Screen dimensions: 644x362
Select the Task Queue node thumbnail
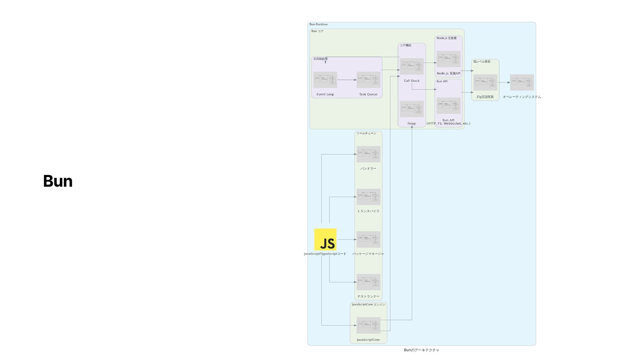click(x=368, y=80)
